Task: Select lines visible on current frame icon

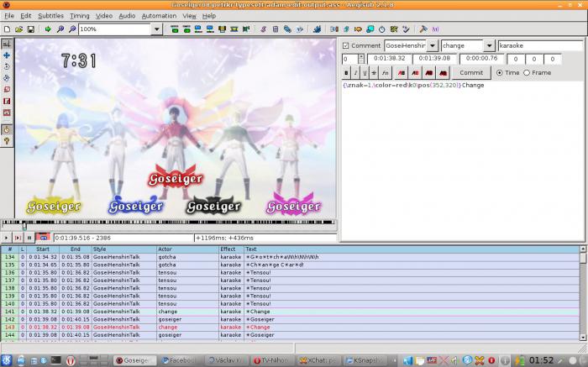Action: coord(222,29)
